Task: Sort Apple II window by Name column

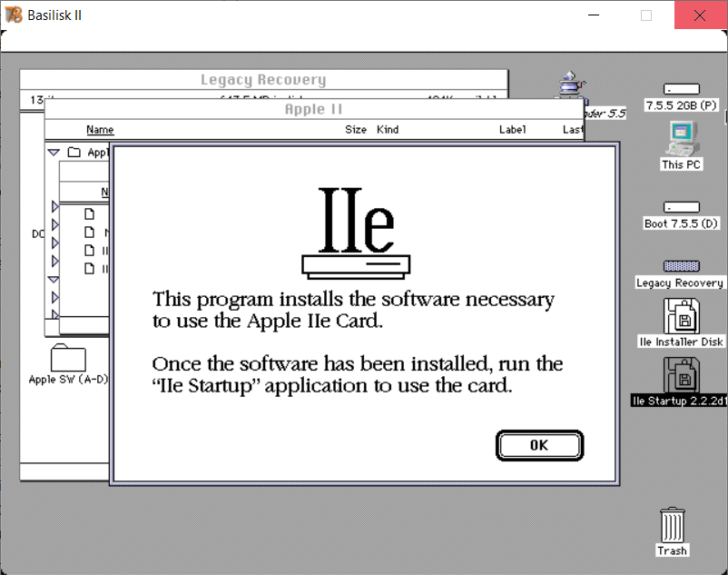Action: pos(100,130)
